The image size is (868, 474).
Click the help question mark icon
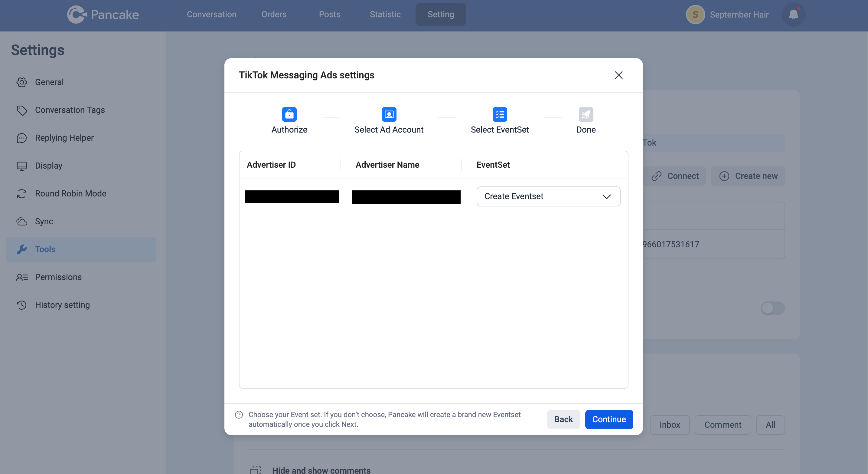tap(239, 415)
